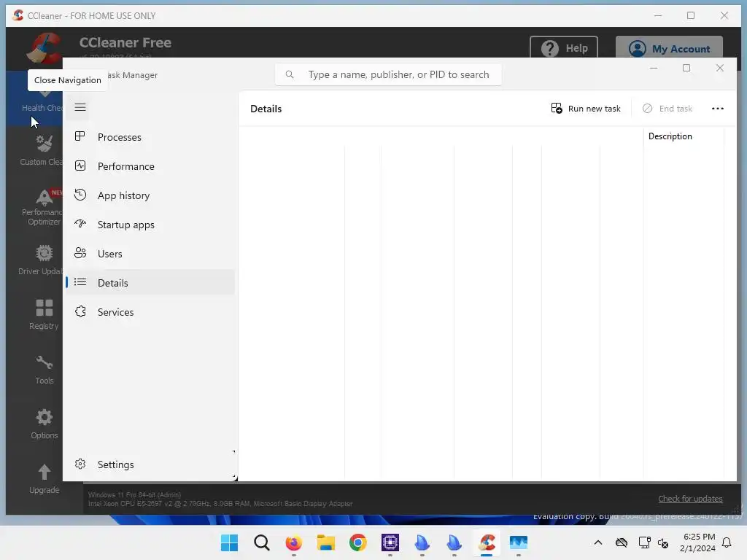Open Processes page in Task Manager
This screenshot has height=560, width=747.
click(x=150, y=137)
